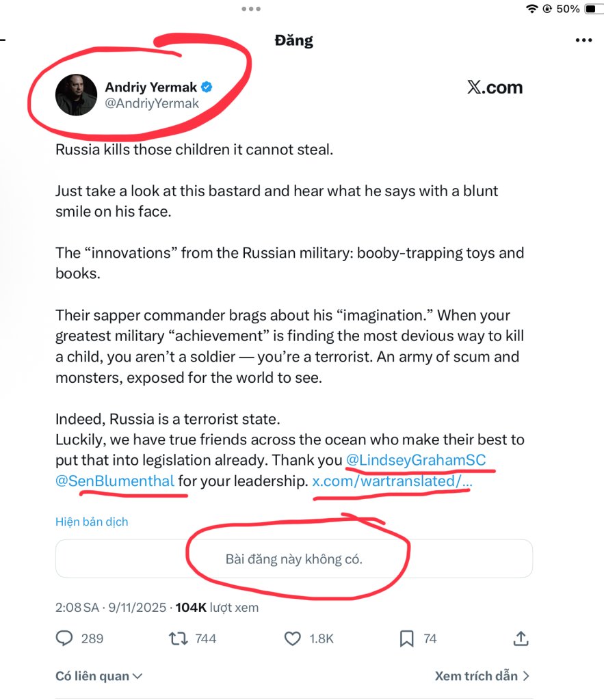Viewport: 604px width, 700px height.
Task: Click "Hiện bản dịch" to show translation
Action: [x=92, y=522]
